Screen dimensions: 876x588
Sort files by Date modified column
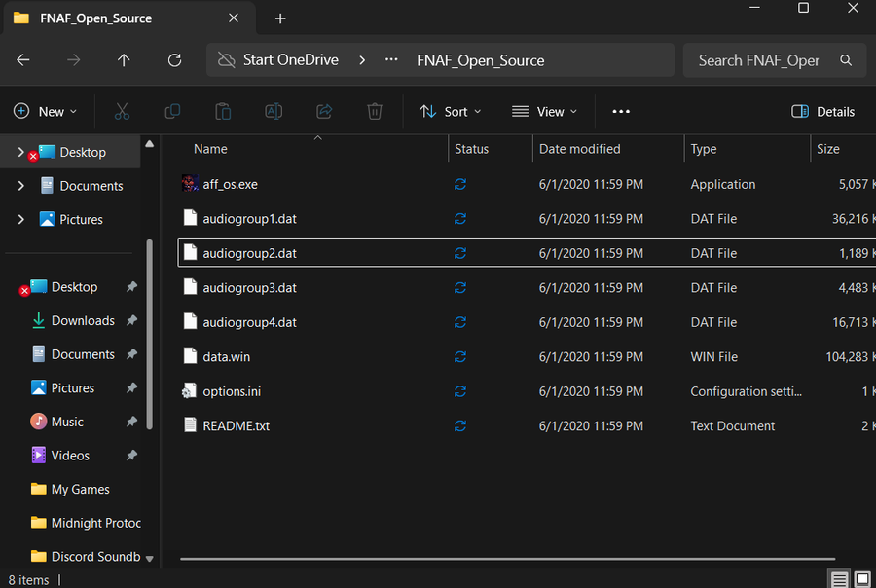coord(579,149)
